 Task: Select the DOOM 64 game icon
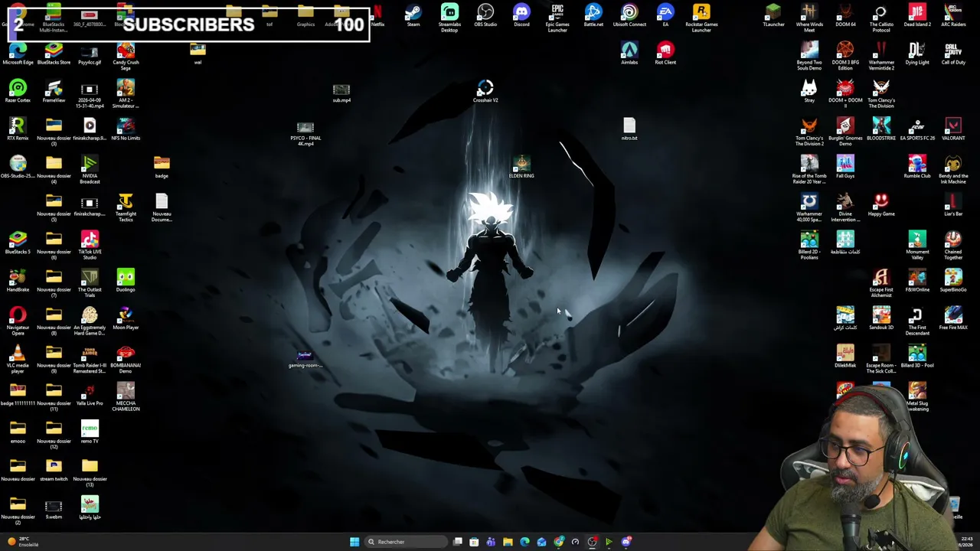click(x=845, y=15)
